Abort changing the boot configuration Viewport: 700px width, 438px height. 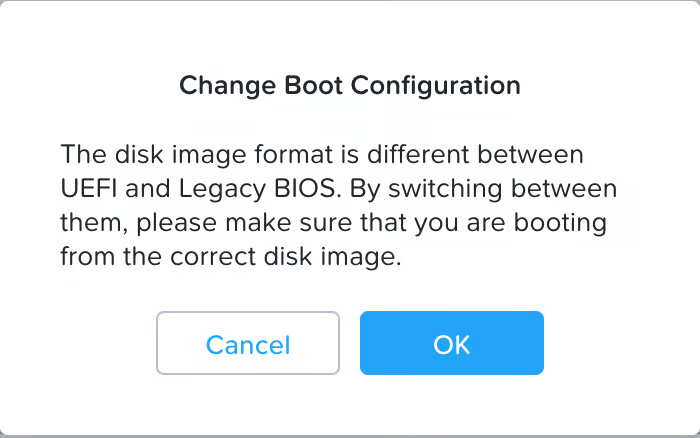click(248, 343)
